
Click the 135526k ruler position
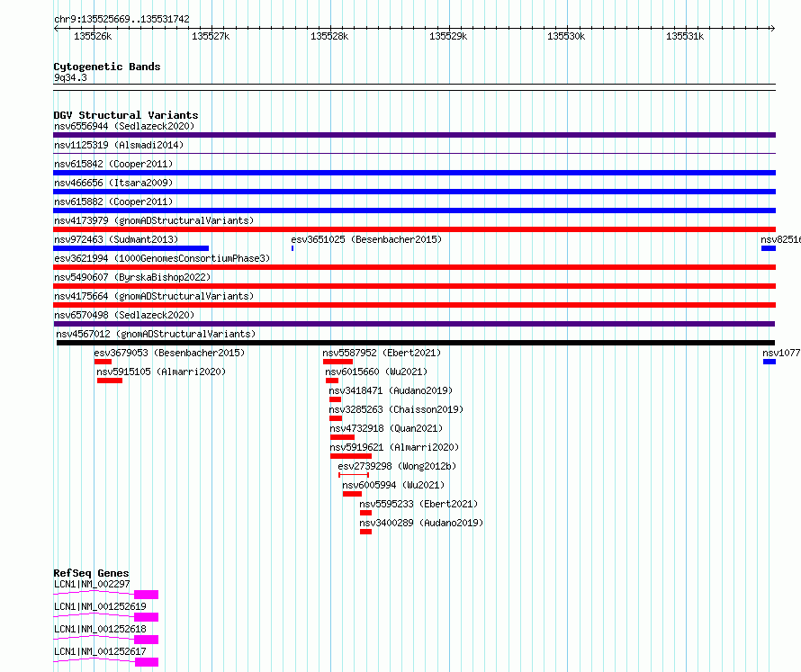[x=93, y=36]
